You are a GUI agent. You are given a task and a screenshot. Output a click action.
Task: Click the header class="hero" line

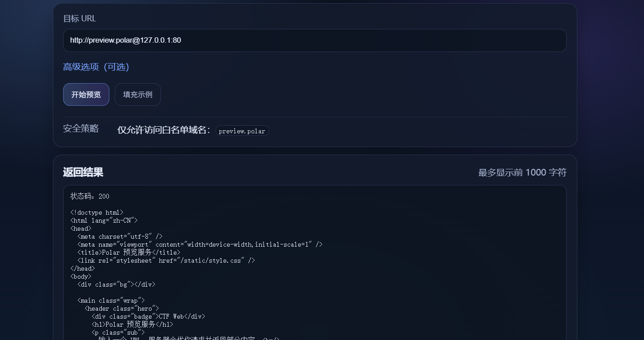pyautogui.click(x=122, y=308)
